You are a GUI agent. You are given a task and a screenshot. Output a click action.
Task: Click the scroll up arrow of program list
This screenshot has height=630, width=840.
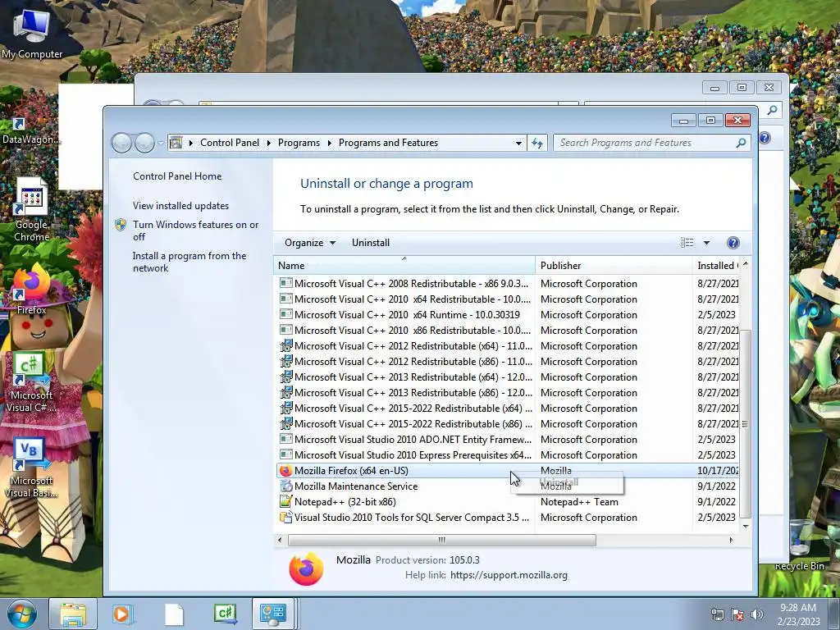745,264
